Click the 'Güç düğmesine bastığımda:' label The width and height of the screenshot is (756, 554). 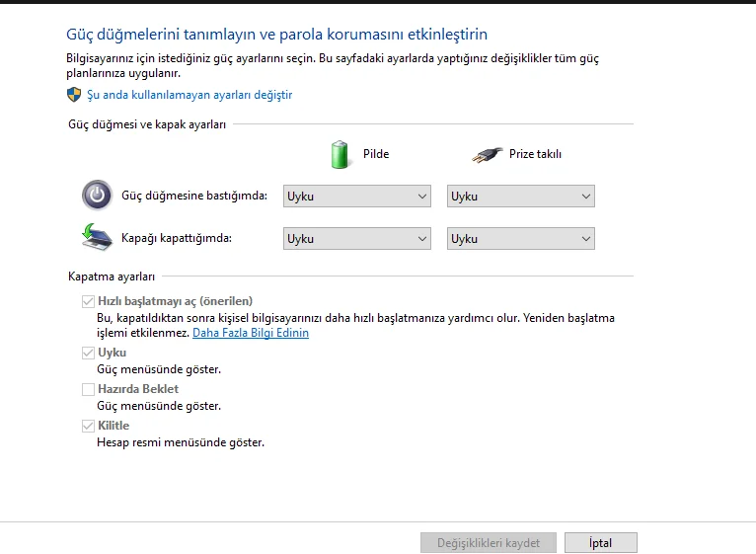194,196
